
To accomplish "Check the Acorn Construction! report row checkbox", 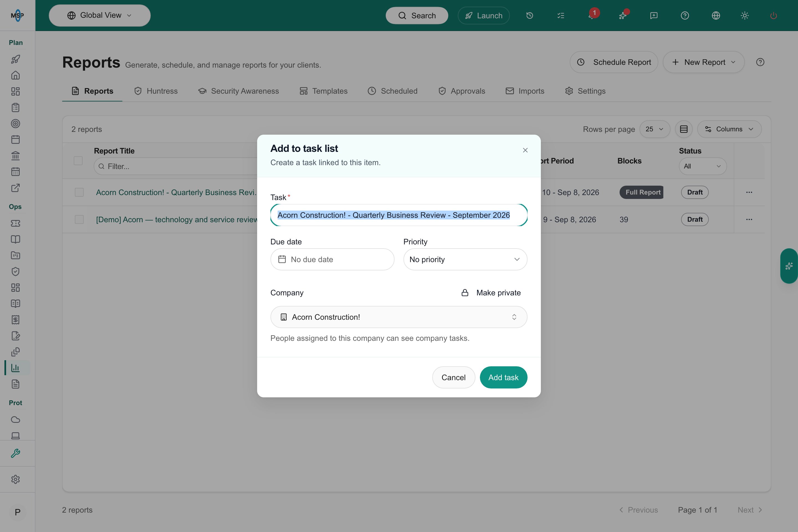I will tap(79, 192).
